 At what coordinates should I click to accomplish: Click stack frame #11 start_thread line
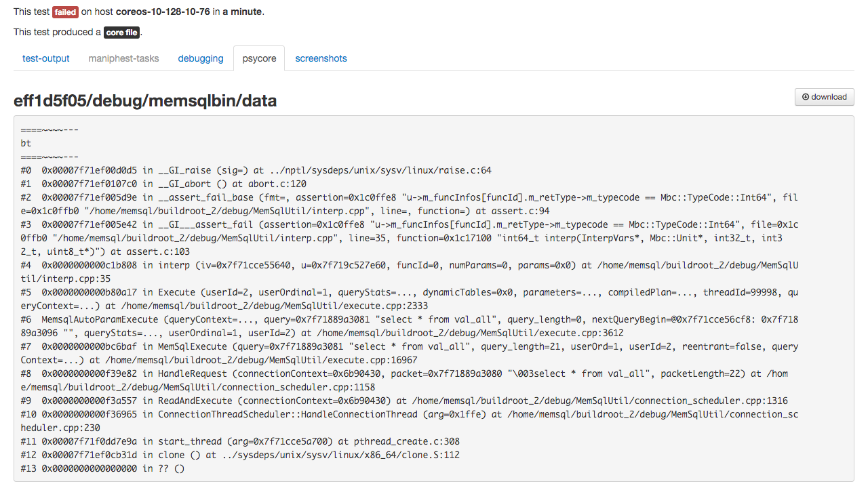click(x=240, y=442)
